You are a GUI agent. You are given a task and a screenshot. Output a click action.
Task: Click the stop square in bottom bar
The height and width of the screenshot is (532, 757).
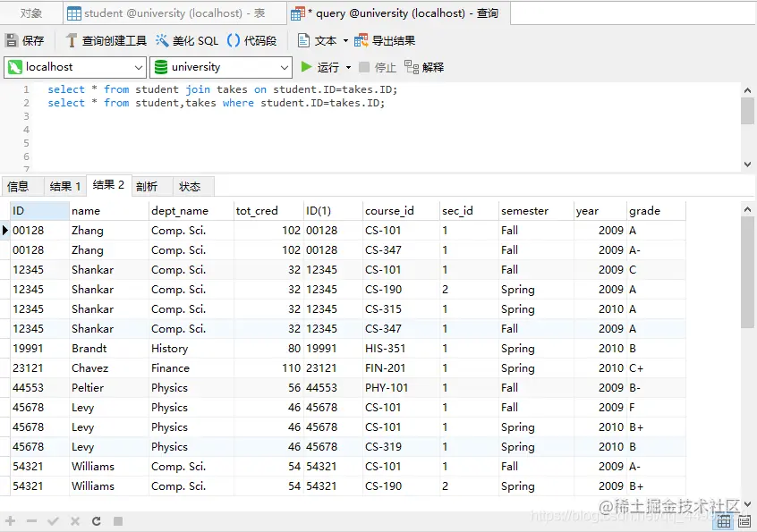click(118, 521)
